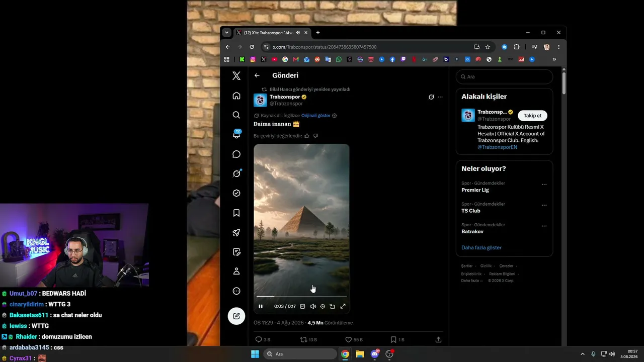Click the Chrome back arrow
644x362 pixels.
pos(227,47)
